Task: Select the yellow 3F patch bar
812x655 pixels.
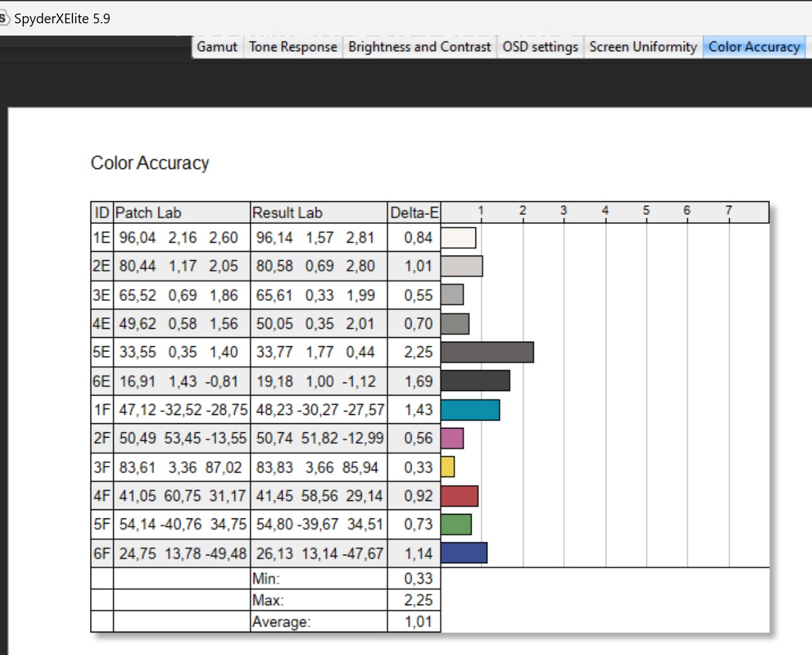Action: (x=448, y=467)
